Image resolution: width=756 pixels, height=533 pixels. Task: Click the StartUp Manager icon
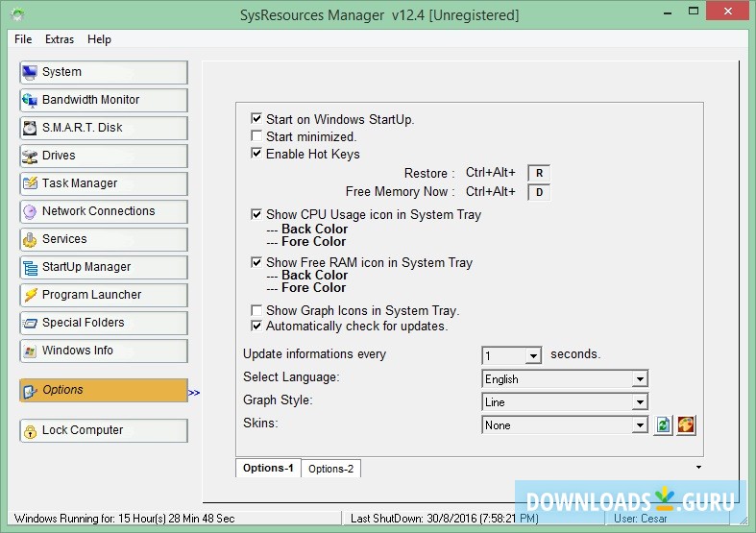30,268
